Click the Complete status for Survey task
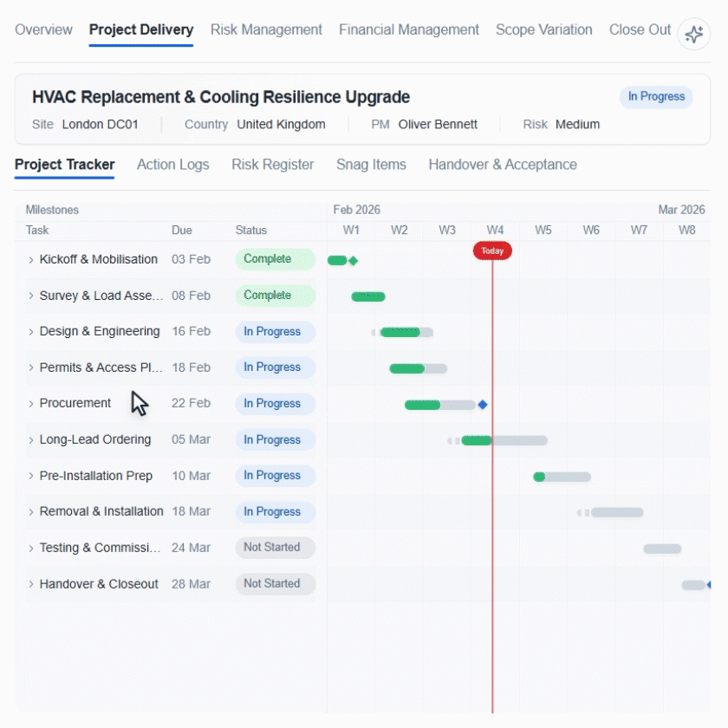 [x=275, y=296]
